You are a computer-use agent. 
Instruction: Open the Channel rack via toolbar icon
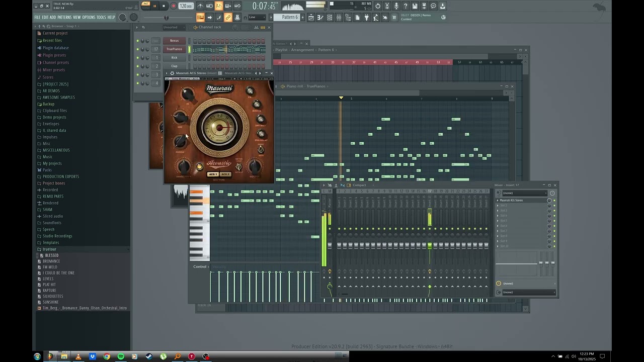pyautogui.click(x=330, y=18)
